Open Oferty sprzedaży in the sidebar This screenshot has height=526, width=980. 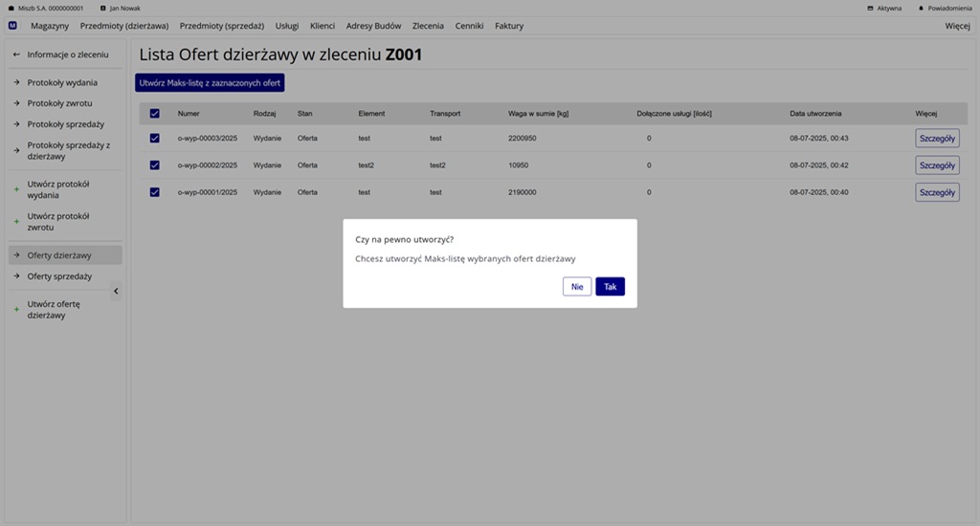tap(59, 276)
